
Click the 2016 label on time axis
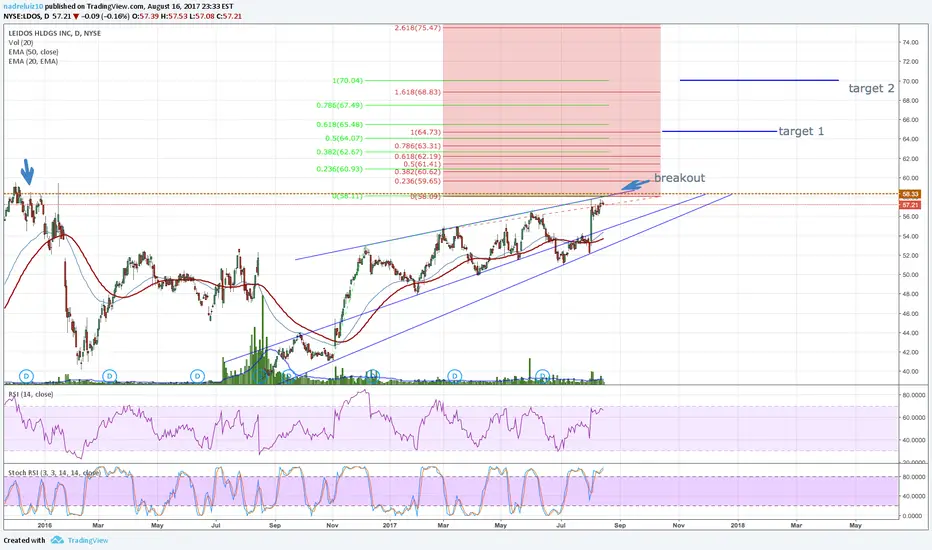(45, 525)
